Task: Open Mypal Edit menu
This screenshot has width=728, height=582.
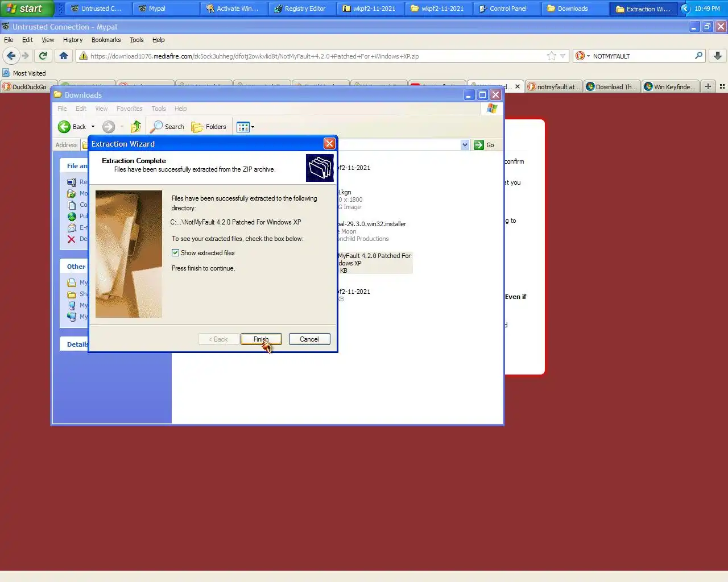Action: tap(27, 40)
